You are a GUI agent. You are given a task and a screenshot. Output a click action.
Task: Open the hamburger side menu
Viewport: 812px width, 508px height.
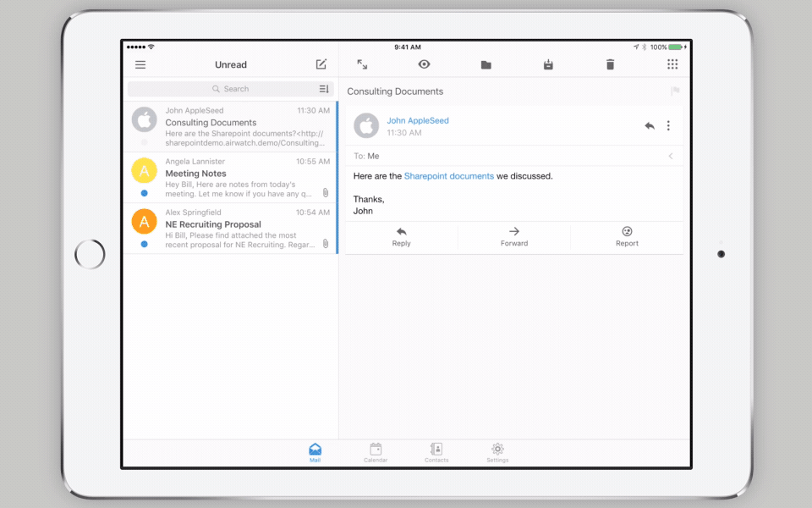tap(140, 65)
